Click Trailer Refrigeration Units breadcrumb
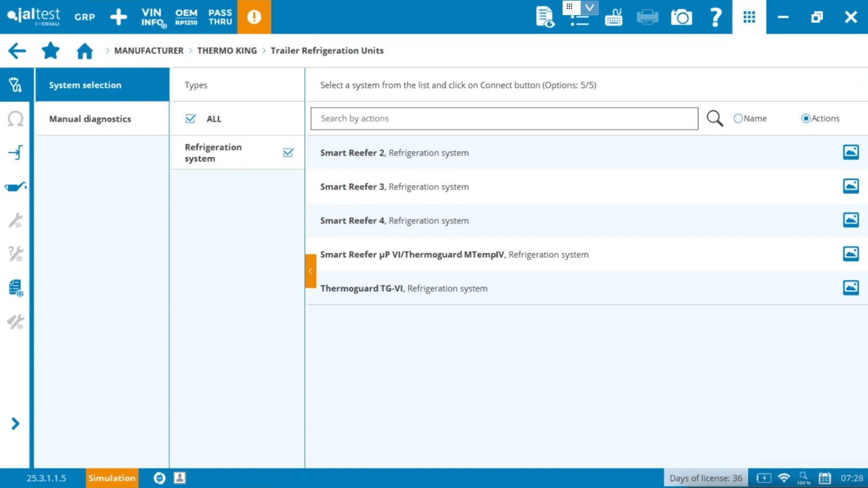The width and height of the screenshot is (868, 488). [327, 50]
